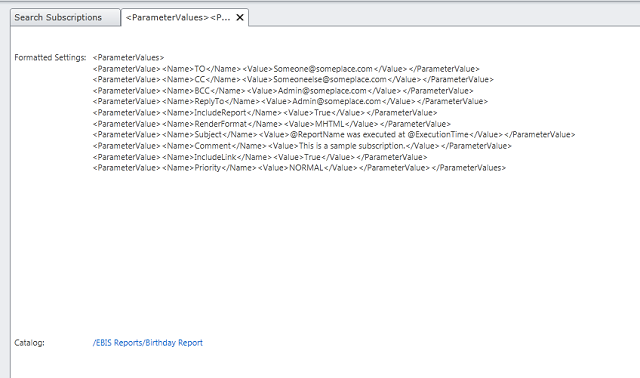Select the ReplyTo parameter line
Viewport: 640px width, 378px height.
290,102
